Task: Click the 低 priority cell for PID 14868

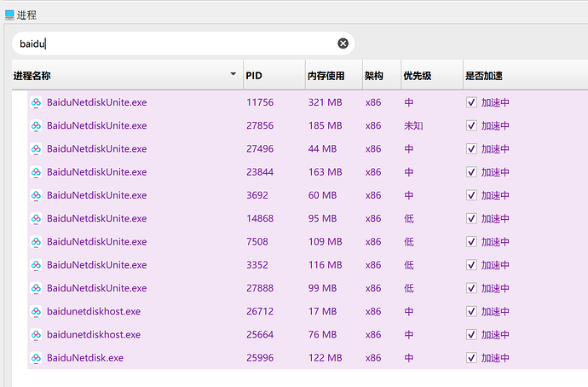Action: 409,218
